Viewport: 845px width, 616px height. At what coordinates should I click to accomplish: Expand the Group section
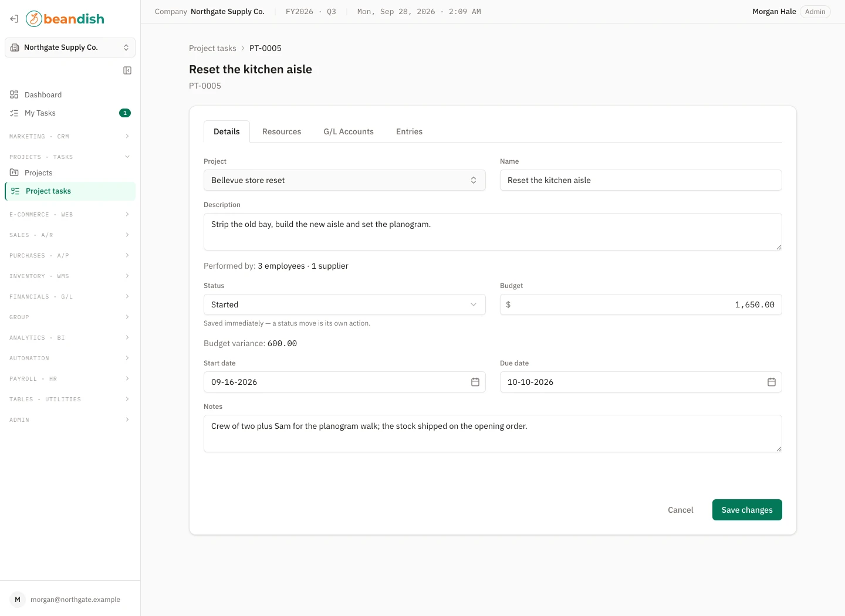[x=70, y=317]
